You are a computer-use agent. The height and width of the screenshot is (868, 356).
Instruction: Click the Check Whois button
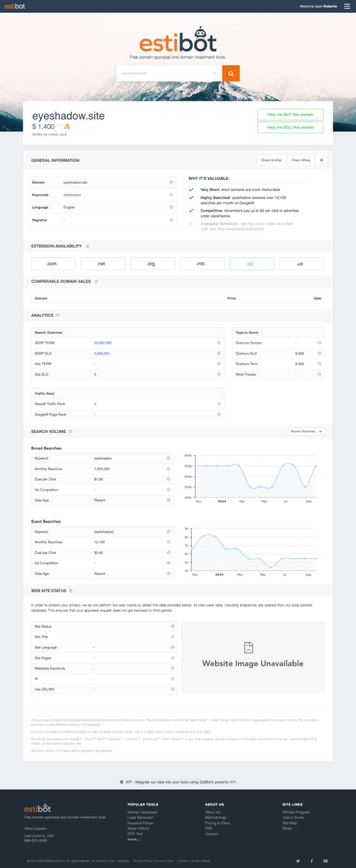point(301,160)
